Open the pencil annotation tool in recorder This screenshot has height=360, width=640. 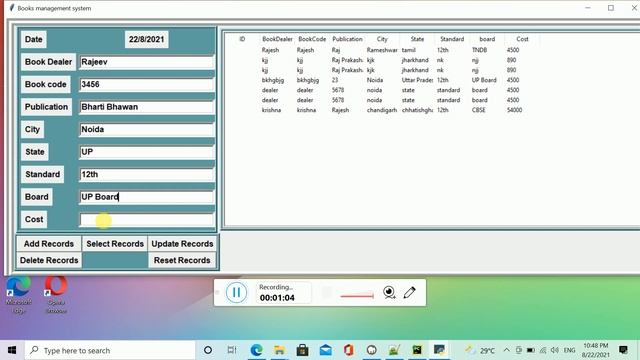pyautogui.click(x=409, y=292)
